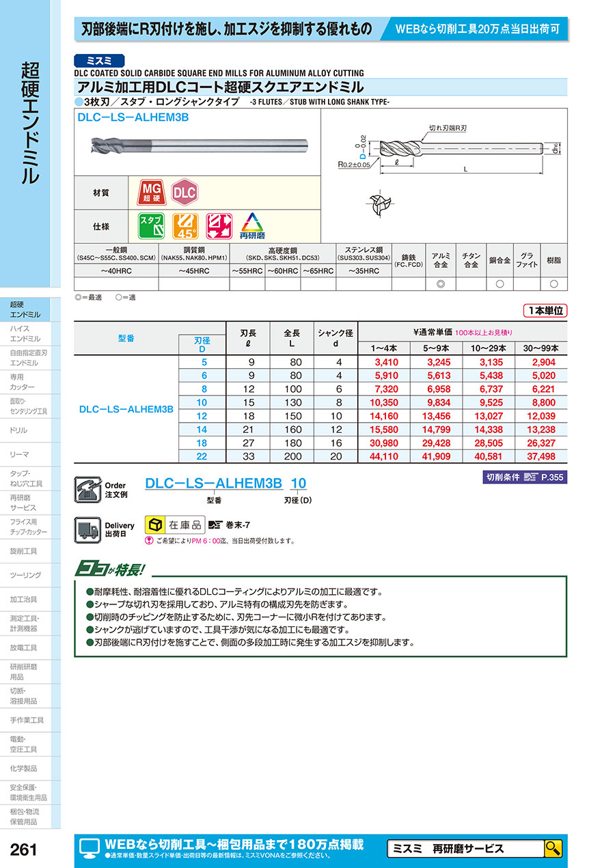
Task: Click the MG超硬 material icon
Action: [152, 192]
